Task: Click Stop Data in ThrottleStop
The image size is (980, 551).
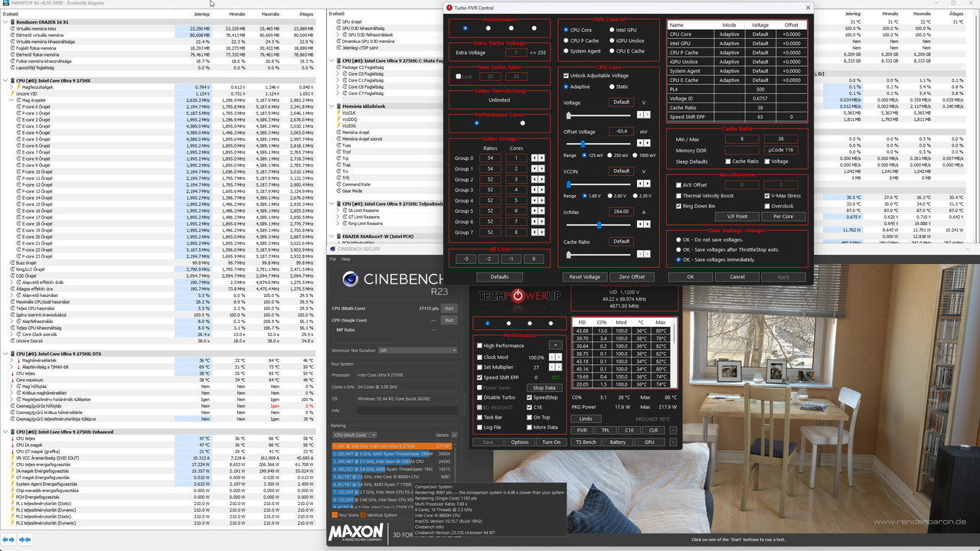Action: (544, 387)
